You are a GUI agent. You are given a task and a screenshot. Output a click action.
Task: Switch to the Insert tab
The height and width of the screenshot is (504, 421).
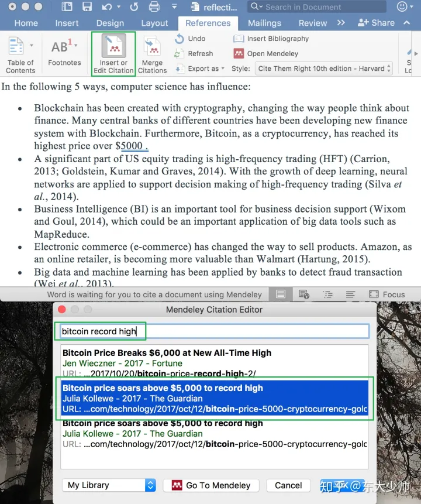point(67,23)
